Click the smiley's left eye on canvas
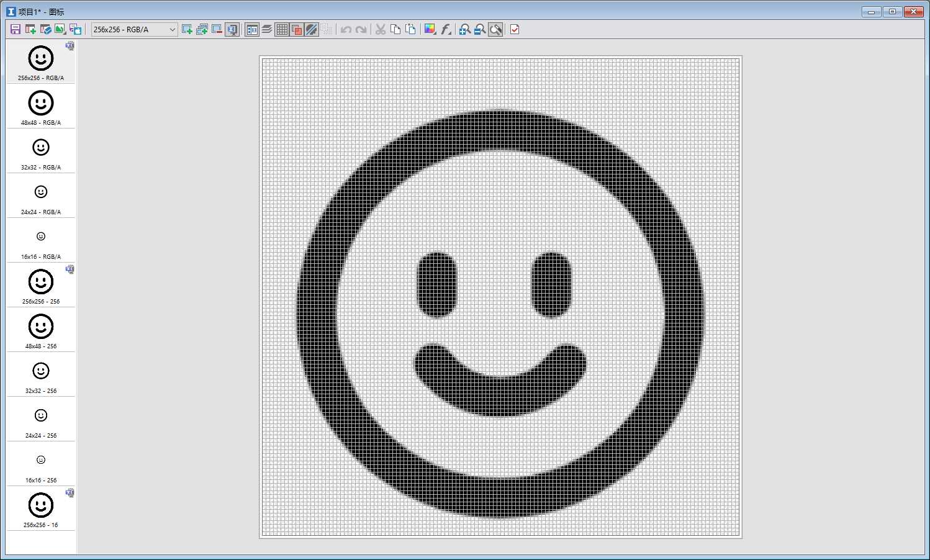Viewport: 930px width, 560px height. pos(436,284)
